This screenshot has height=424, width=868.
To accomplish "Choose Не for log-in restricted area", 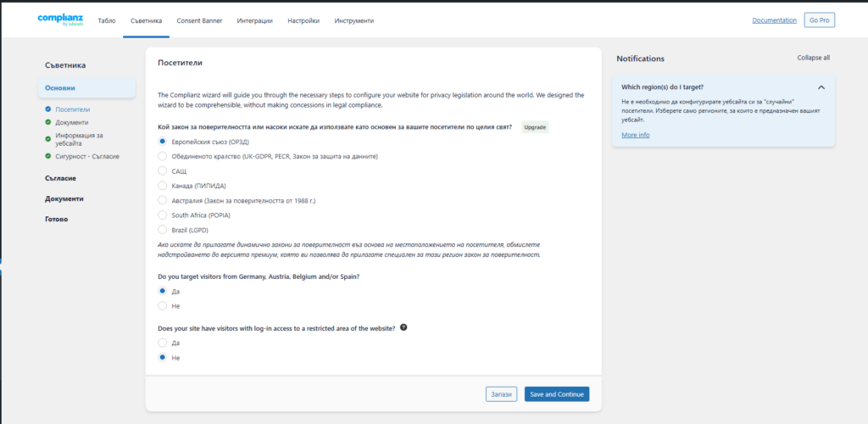I will tap(162, 358).
